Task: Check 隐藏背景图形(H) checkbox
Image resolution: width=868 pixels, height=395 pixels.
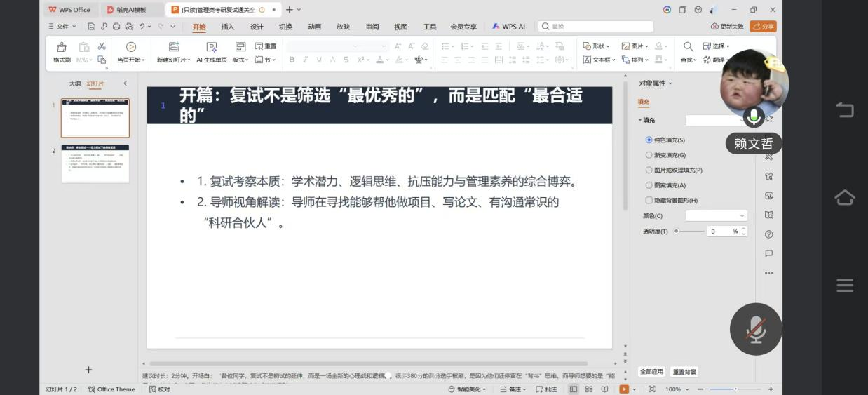Action: (649, 201)
